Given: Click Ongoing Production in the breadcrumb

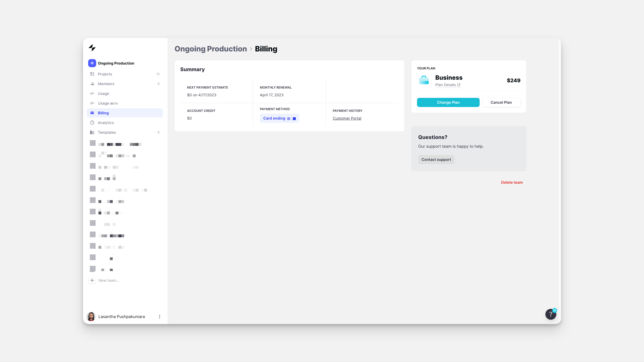Looking at the screenshot, I should [x=210, y=49].
